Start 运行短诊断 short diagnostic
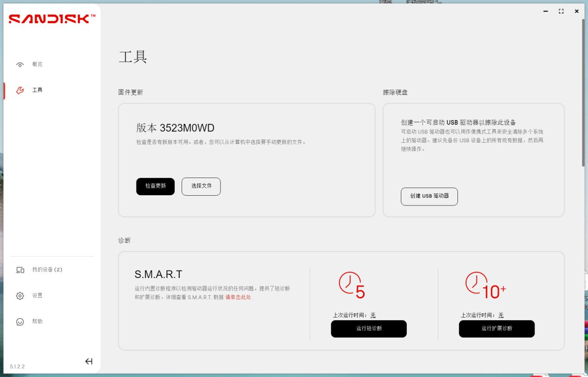The width and height of the screenshot is (588, 377). [369, 329]
